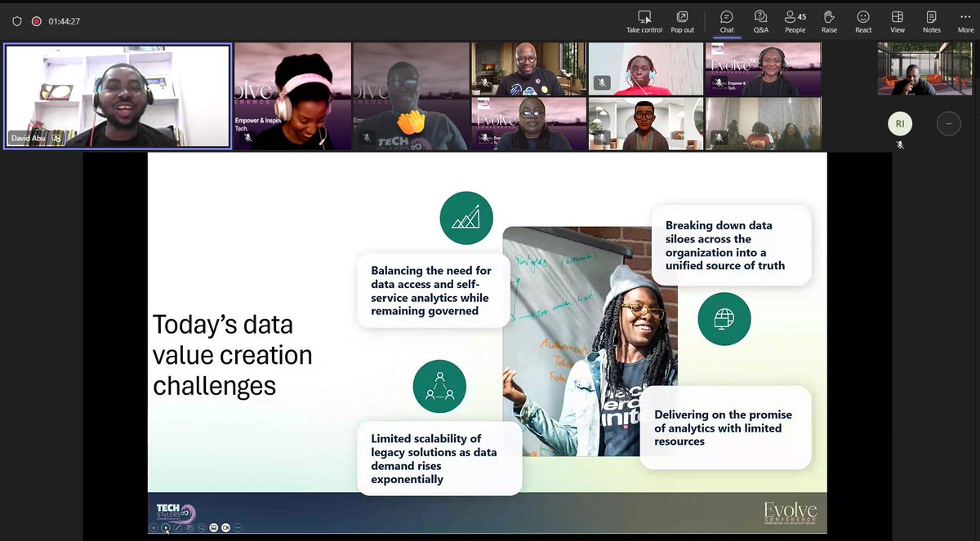Click the 'Breaking down data siloes' card
This screenshot has height=541, width=980.
click(x=731, y=245)
